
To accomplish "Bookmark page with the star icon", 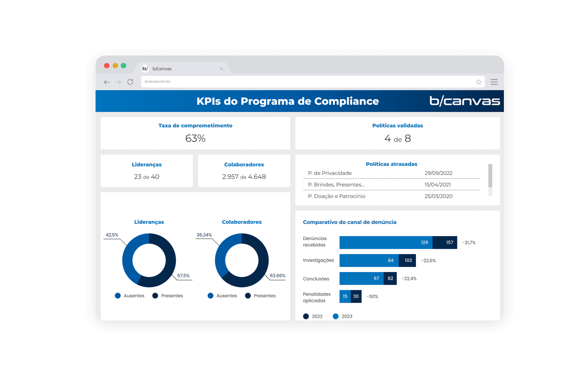I will click(478, 82).
